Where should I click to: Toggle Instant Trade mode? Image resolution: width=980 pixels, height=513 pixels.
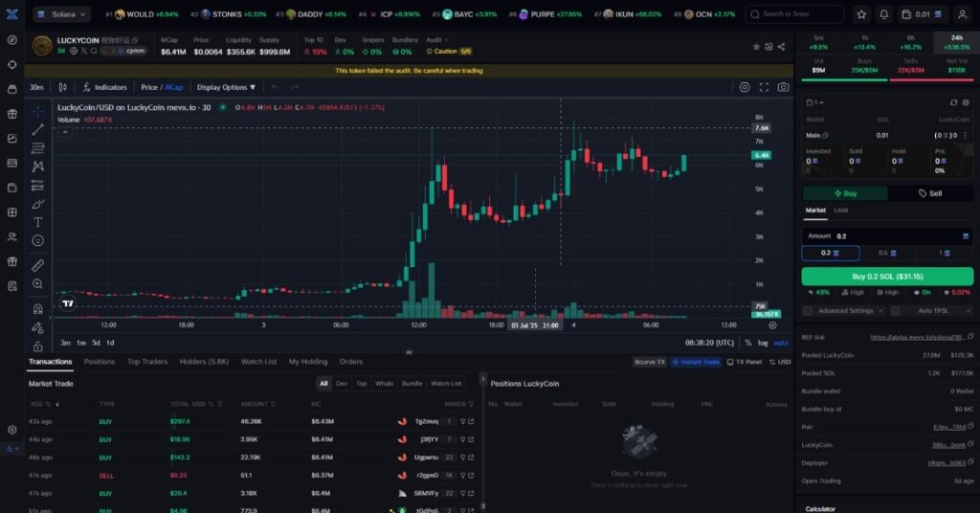click(x=695, y=362)
